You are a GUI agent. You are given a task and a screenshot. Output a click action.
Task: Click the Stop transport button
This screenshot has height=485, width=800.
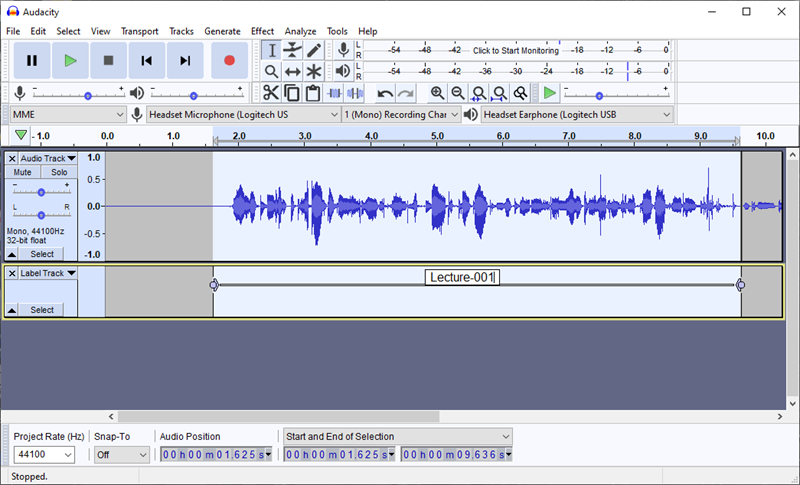click(108, 61)
